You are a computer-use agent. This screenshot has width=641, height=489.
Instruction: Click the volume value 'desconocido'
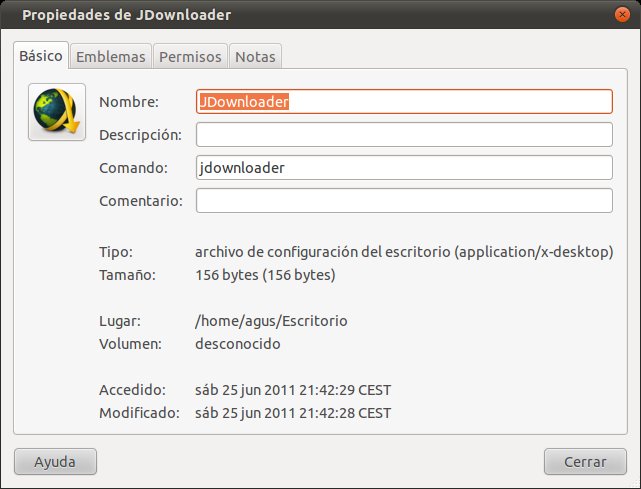[238, 344]
